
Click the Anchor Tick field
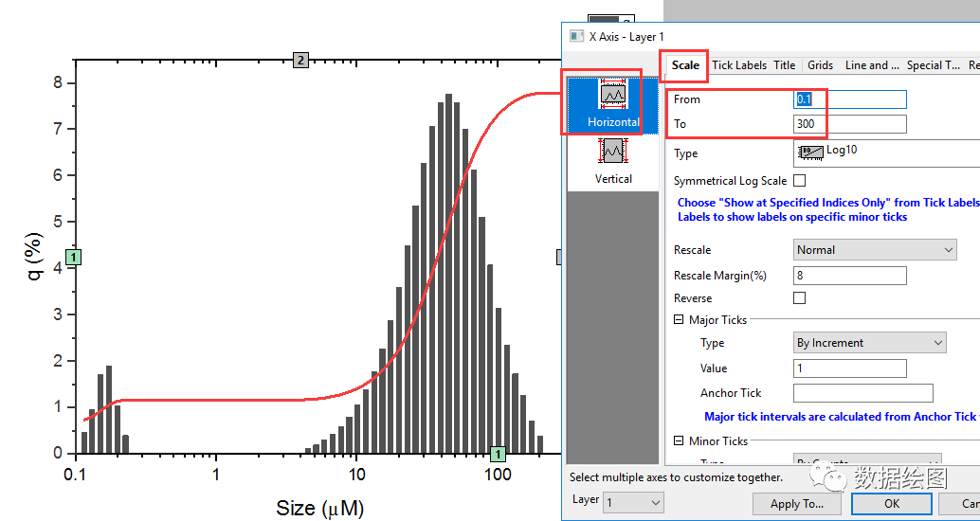(863, 393)
